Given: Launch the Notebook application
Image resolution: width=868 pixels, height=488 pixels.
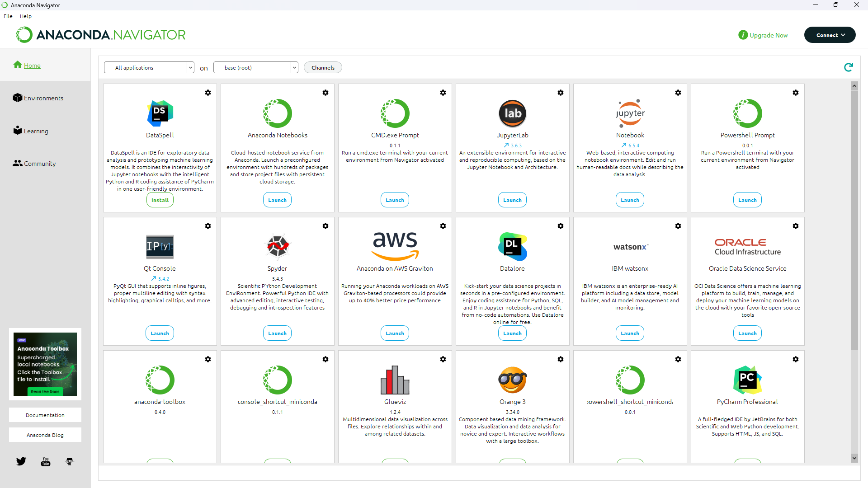Looking at the screenshot, I should [630, 200].
